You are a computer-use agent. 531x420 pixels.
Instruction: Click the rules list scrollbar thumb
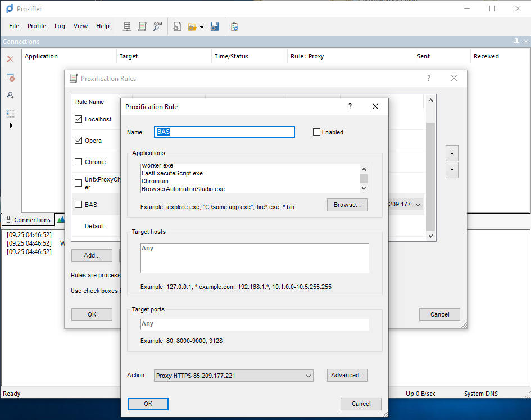[x=430, y=177]
